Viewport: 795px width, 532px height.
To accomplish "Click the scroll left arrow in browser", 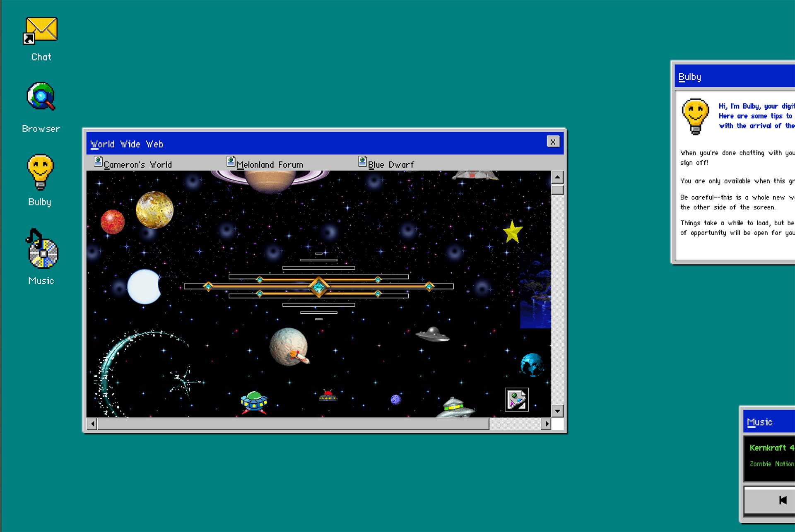I will pyautogui.click(x=92, y=424).
